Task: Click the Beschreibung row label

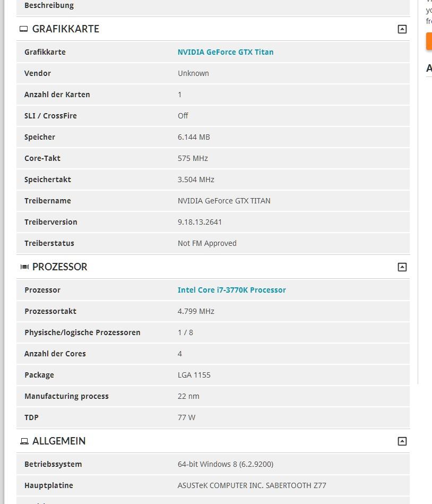Action: pos(49,5)
